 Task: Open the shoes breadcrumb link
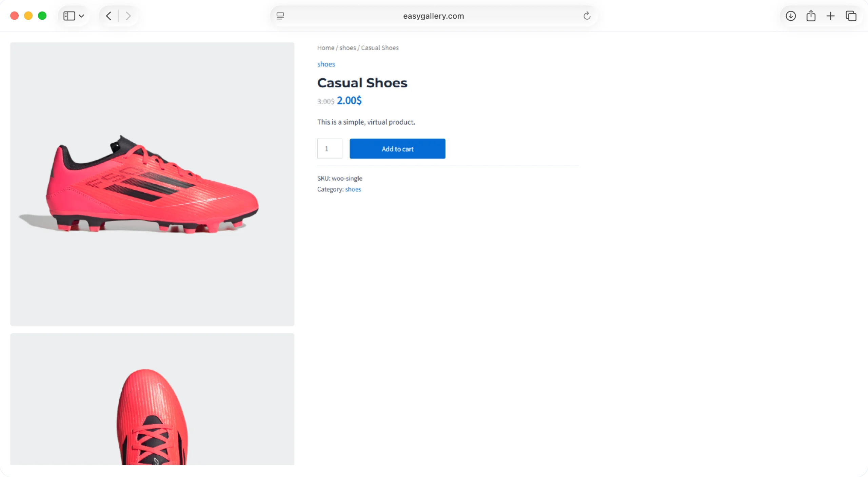[348, 48]
